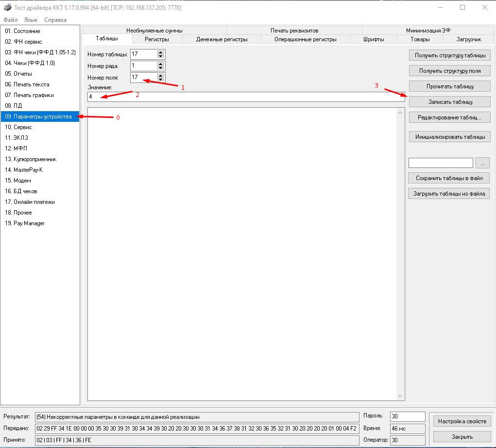Click Прочитать таблицу button
Screen dimensions: 496x448
450,86
